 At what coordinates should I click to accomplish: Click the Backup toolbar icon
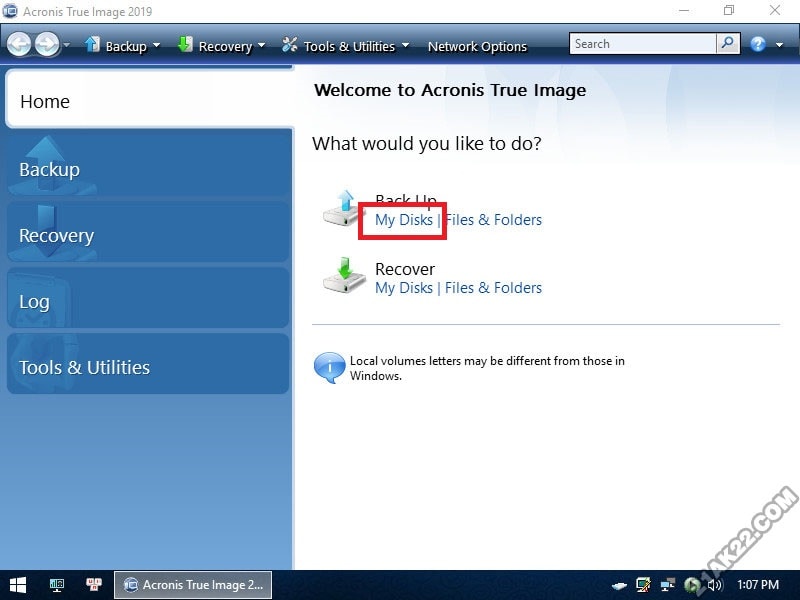pyautogui.click(x=93, y=45)
